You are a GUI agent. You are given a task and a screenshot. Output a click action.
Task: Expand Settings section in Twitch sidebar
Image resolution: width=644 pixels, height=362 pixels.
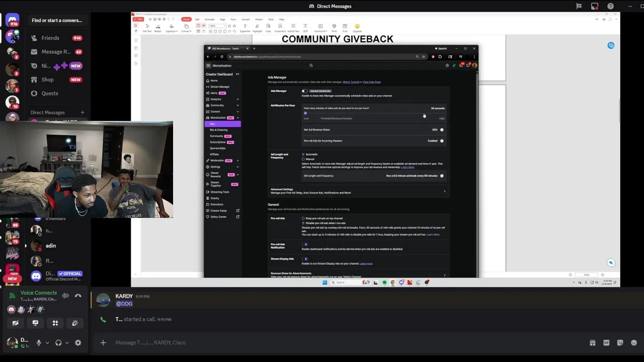237,166
